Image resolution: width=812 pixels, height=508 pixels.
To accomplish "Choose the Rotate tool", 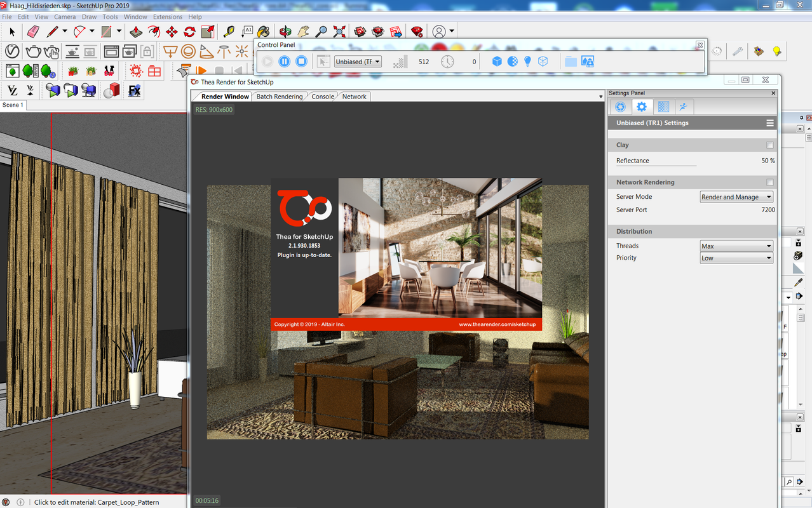I will pos(189,31).
